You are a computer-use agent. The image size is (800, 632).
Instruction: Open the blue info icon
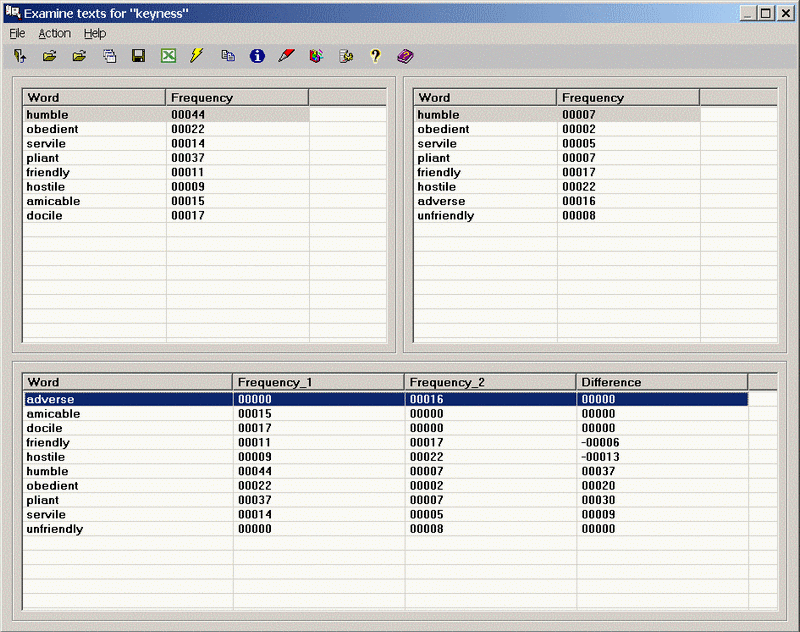(257, 56)
